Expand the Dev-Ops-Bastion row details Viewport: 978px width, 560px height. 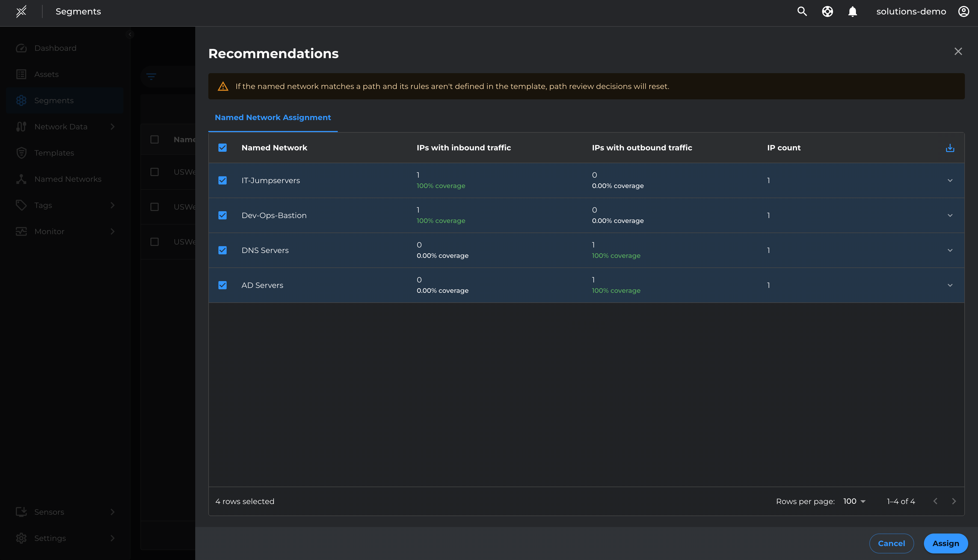(950, 215)
